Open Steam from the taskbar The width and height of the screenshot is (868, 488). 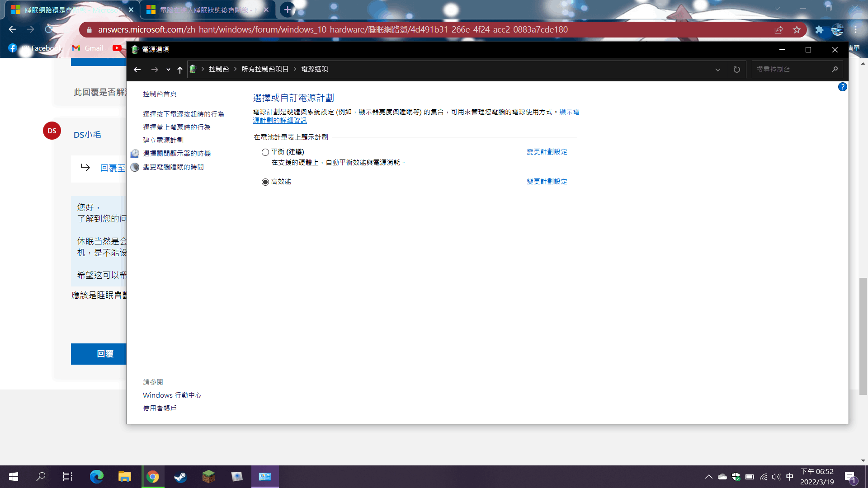pyautogui.click(x=180, y=477)
